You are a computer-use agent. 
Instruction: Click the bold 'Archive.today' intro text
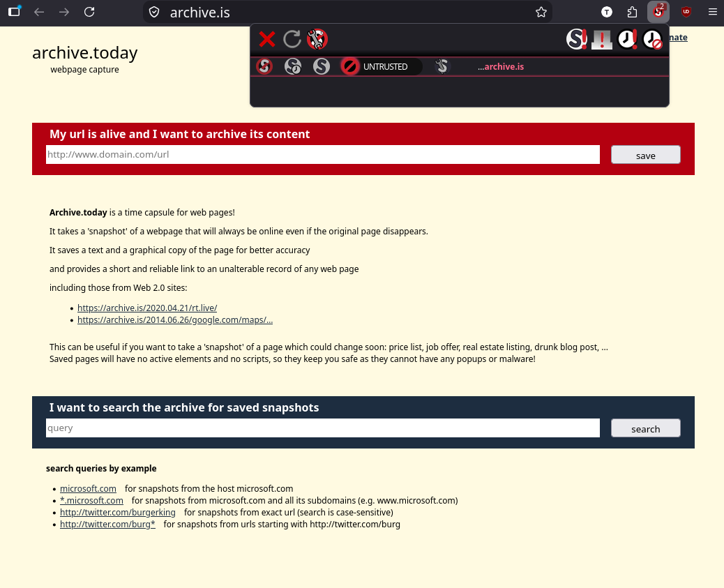click(x=78, y=213)
